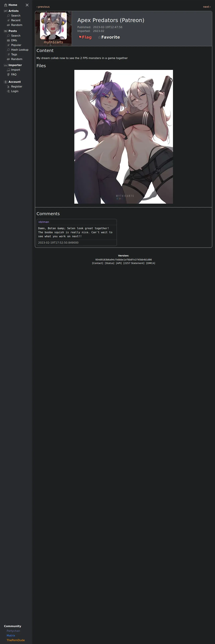Open the DMs page
215x644 pixels.
(x=14, y=40)
